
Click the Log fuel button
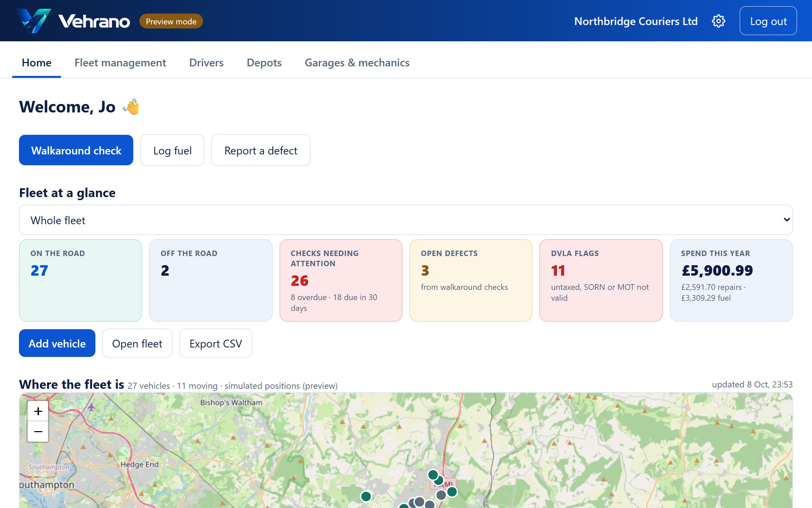click(x=172, y=150)
